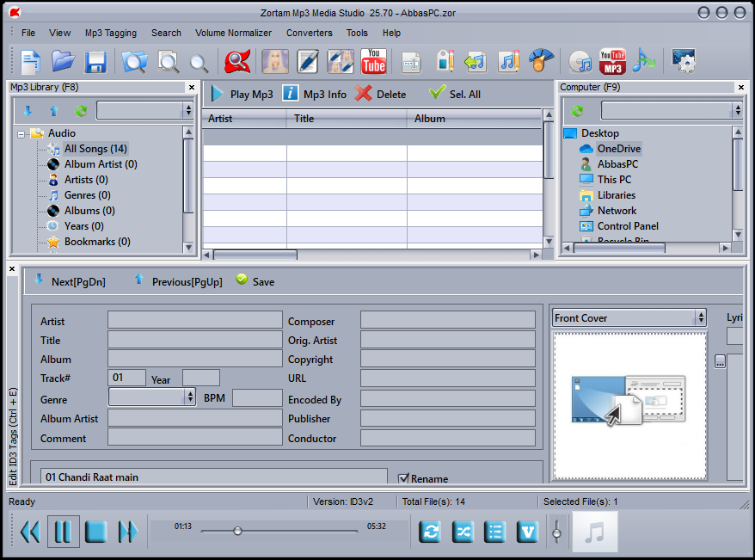755x560 pixels.
Task: Click the search folder magnifier icon
Action: tap(134, 62)
